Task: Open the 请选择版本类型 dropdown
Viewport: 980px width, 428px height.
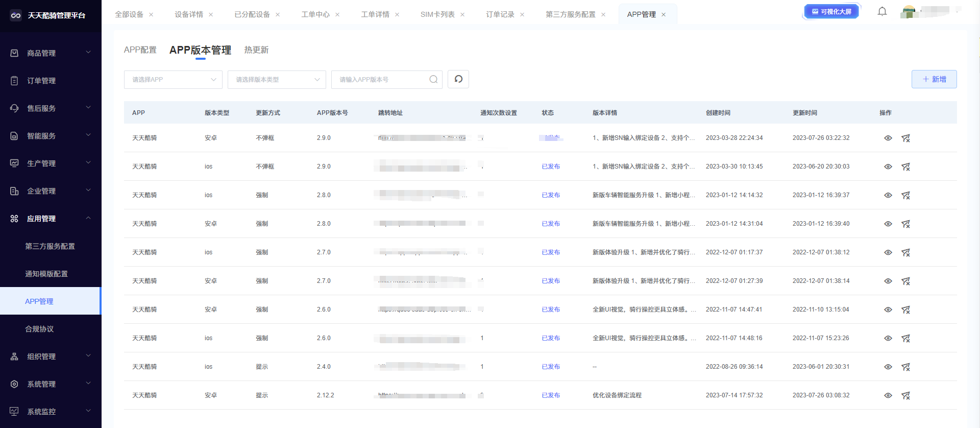Action: [277, 79]
